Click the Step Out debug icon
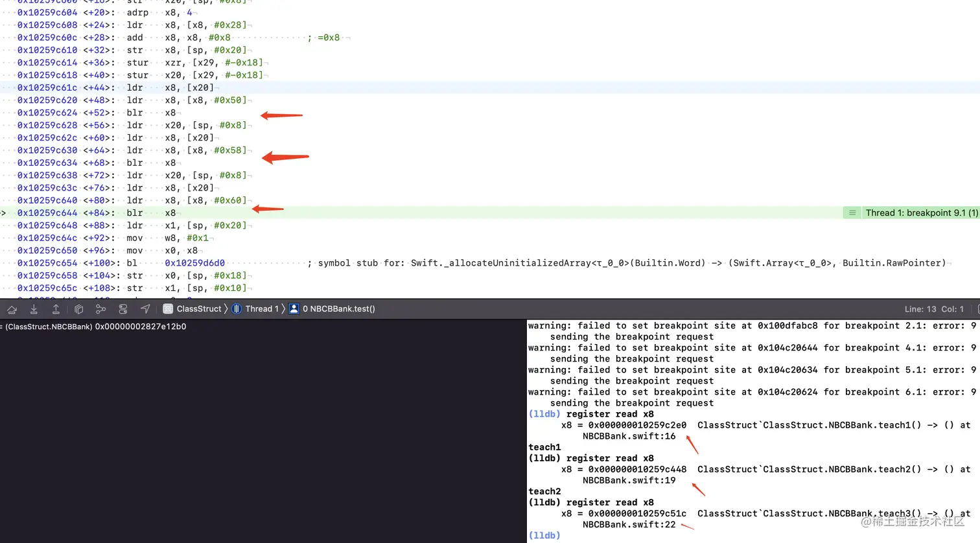 click(x=56, y=309)
